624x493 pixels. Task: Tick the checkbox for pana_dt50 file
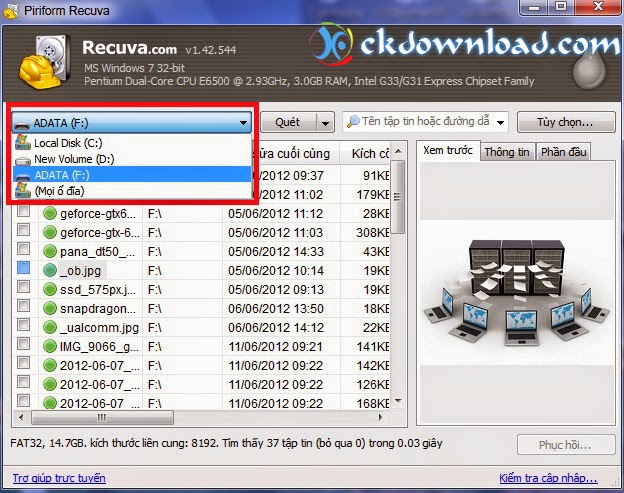24,249
